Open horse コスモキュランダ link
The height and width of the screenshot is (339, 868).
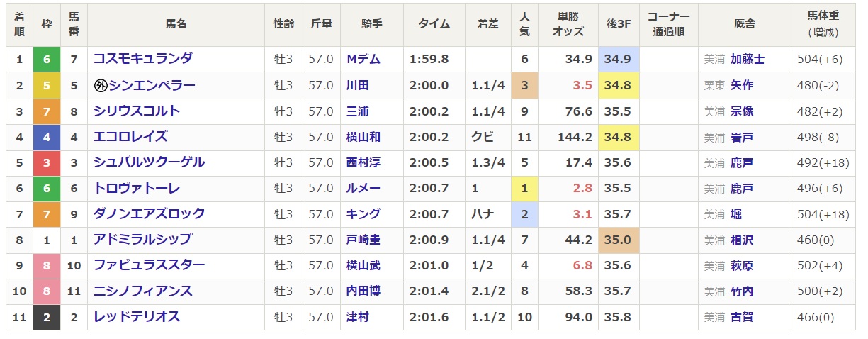coord(142,60)
